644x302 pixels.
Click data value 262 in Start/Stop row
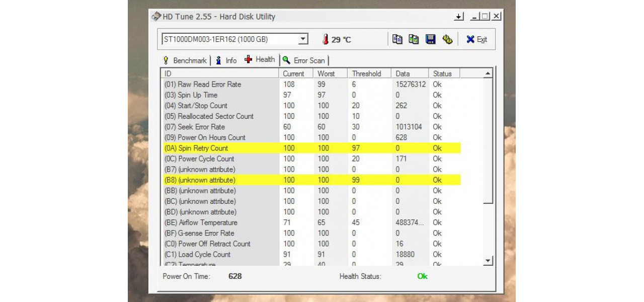(x=401, y=106)
